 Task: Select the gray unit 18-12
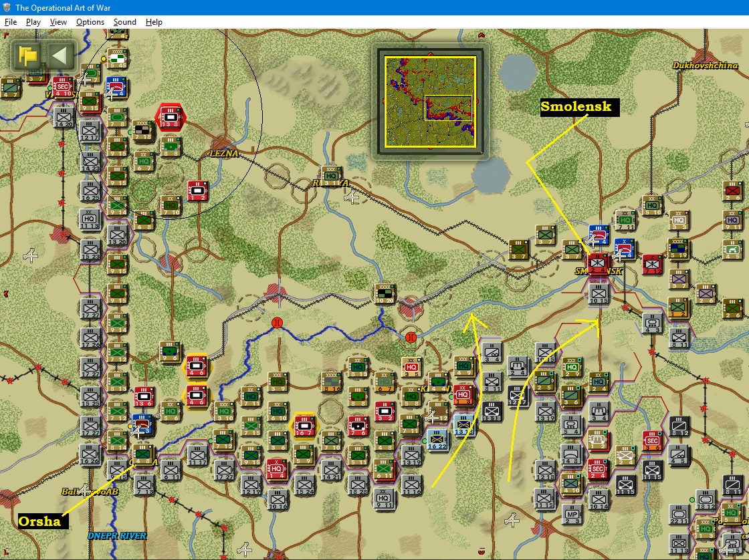(706, 499)
